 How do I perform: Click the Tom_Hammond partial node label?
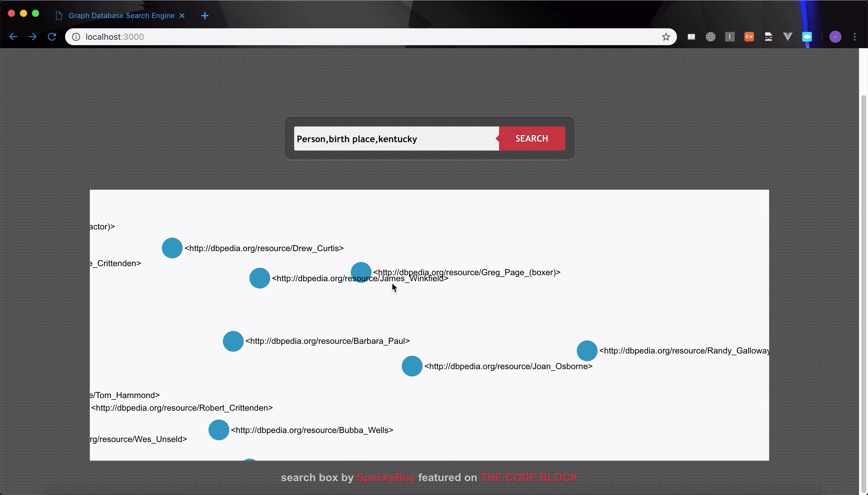point(123,394)
